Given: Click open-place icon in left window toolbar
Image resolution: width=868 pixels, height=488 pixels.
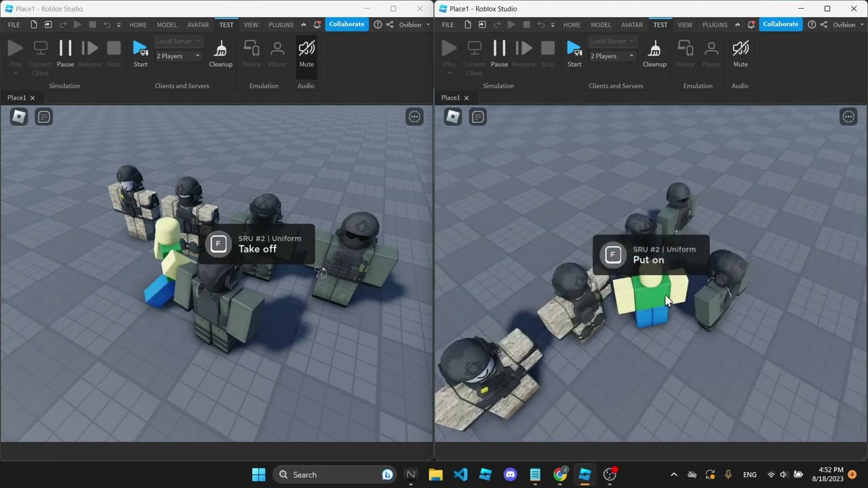Looking at the screenshot, I should coord(48,25).
